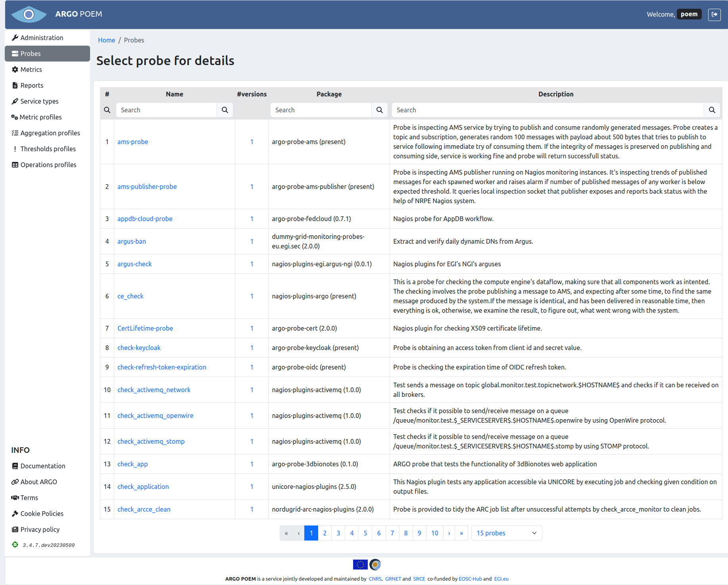Open Thresholds profiles menu item
Viewport: 728px width, 585px height.
[x=48, y=149]
